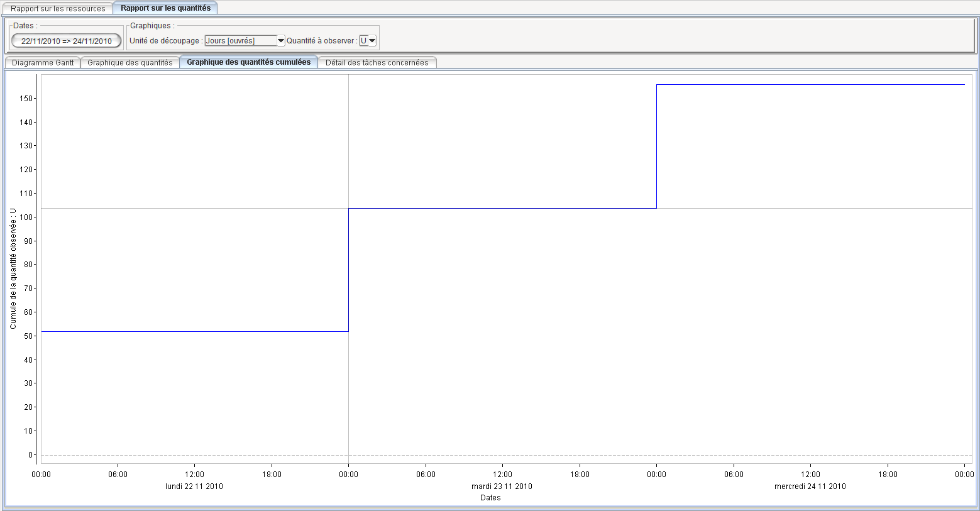The height and width of the screenshot is (511, 980).
Task: Click the 150 tick on the vertical axis
Action: (x=26, y=99)
